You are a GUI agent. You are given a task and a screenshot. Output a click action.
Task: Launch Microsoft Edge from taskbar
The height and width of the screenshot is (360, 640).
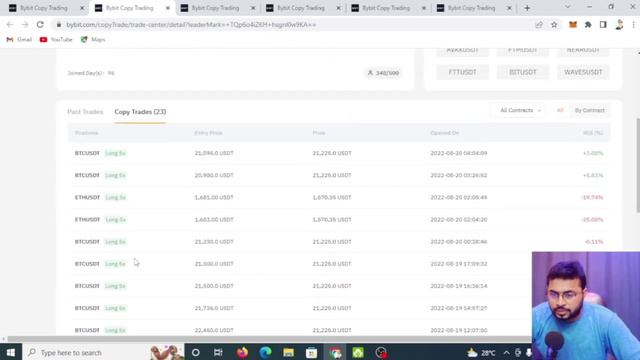[265, 352]
